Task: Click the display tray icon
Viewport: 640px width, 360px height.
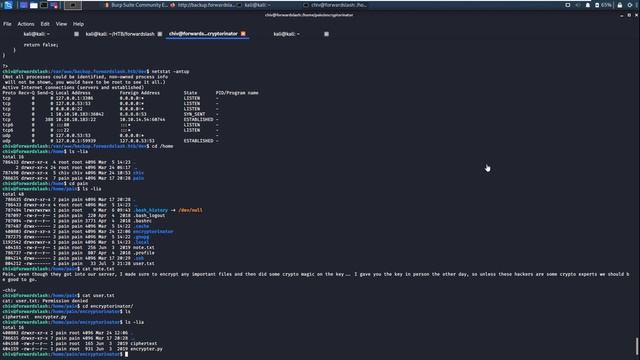Action: coord(567,5)
